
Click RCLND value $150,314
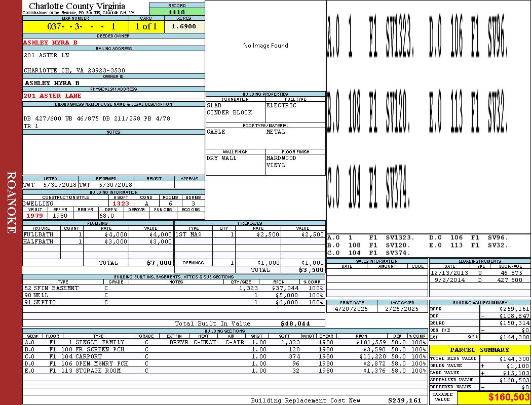pyautogui.click(x=514, y=323)
